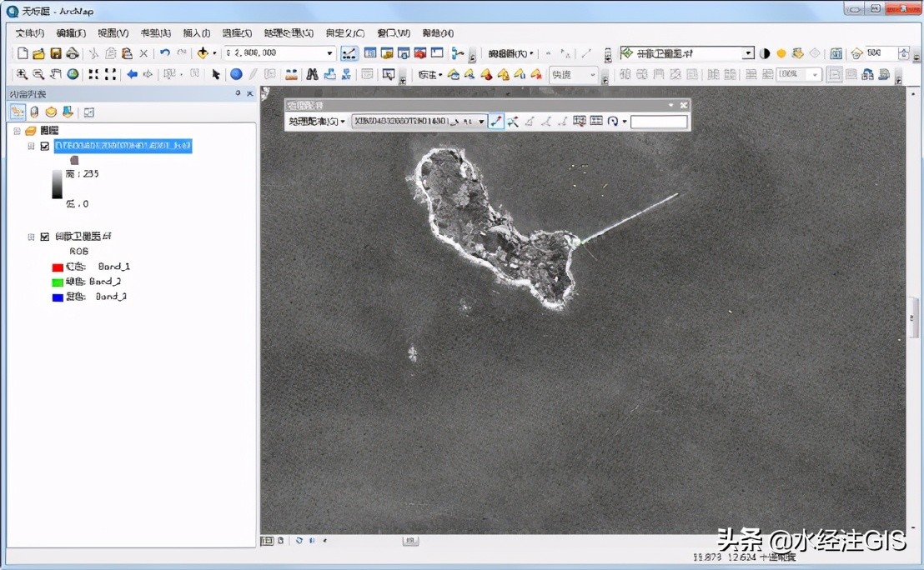The width and height of the screenshot is (924, 570).
Task: Click the Undo arrow icon
Action: coord(165,53)
